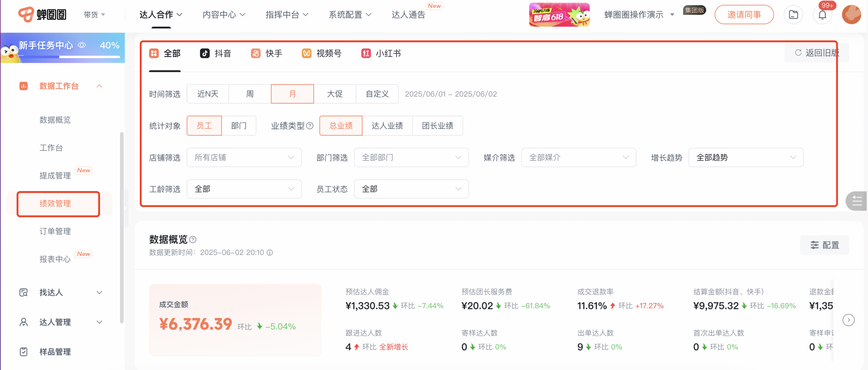Click 邀请同事 button

click(x=744, y=15)
